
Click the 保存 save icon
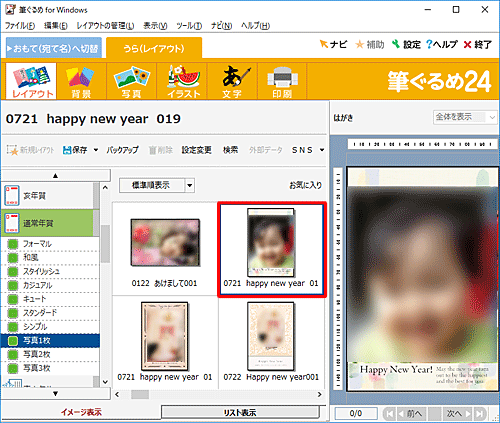pos(75,150)
